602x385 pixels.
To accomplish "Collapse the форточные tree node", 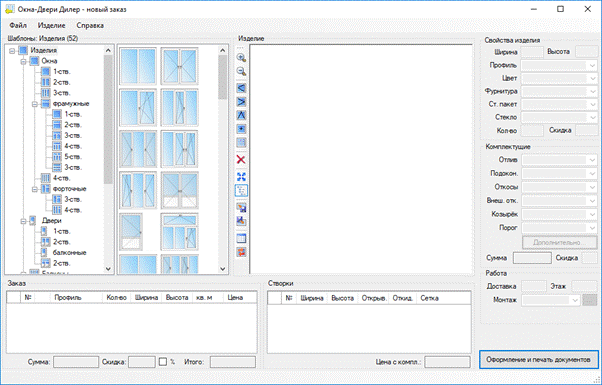I will (35, 189).
